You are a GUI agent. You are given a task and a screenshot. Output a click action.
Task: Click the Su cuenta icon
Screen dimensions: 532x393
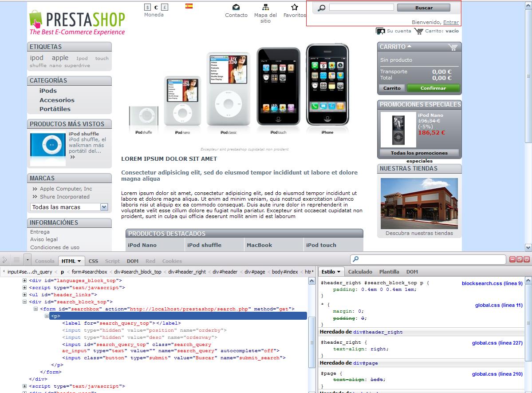click(x=380, y=31)
